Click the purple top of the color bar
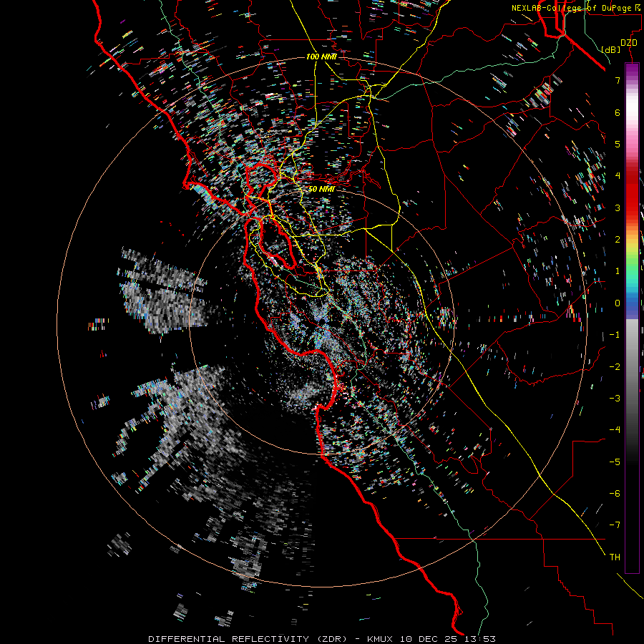The image size is (644, 644). 632,70
